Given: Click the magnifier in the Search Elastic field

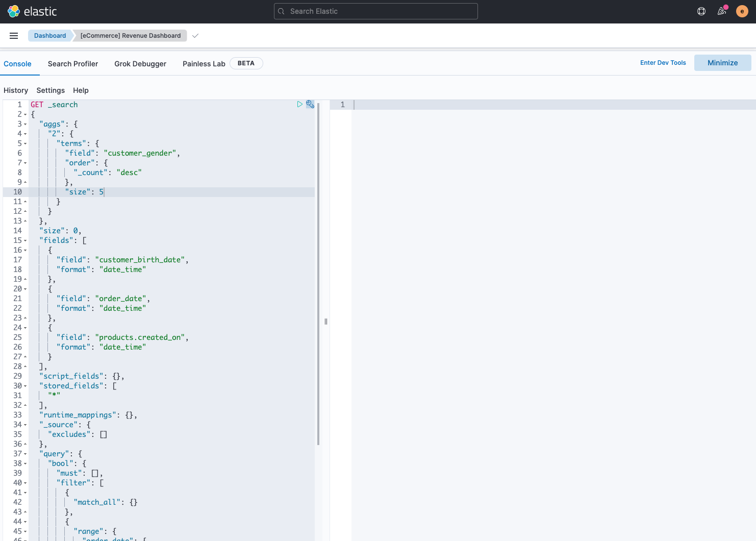Looking at the screenshot, I should click(x=281, y=11).
